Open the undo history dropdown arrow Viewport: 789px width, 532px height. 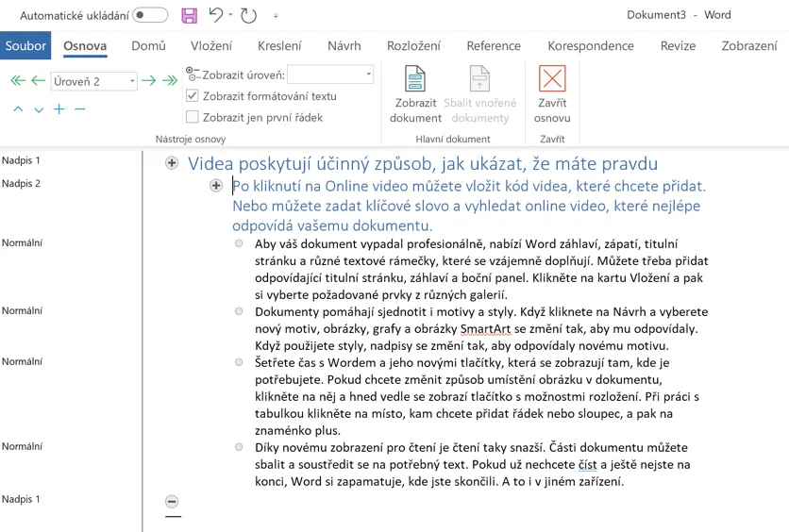coord(230,14)
